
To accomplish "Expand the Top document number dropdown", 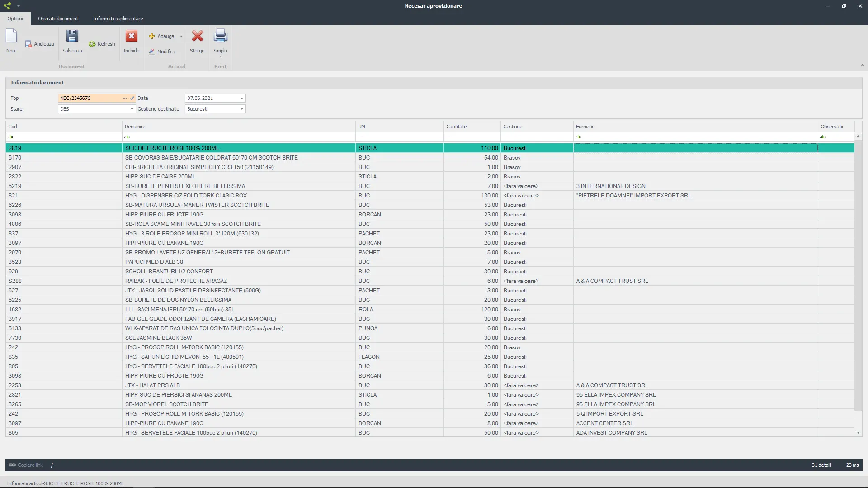I will click(x=124, y=98).
